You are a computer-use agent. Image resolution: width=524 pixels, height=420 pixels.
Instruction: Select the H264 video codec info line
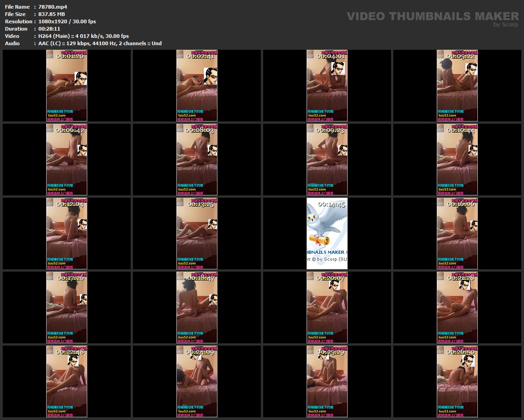(84, 36)
